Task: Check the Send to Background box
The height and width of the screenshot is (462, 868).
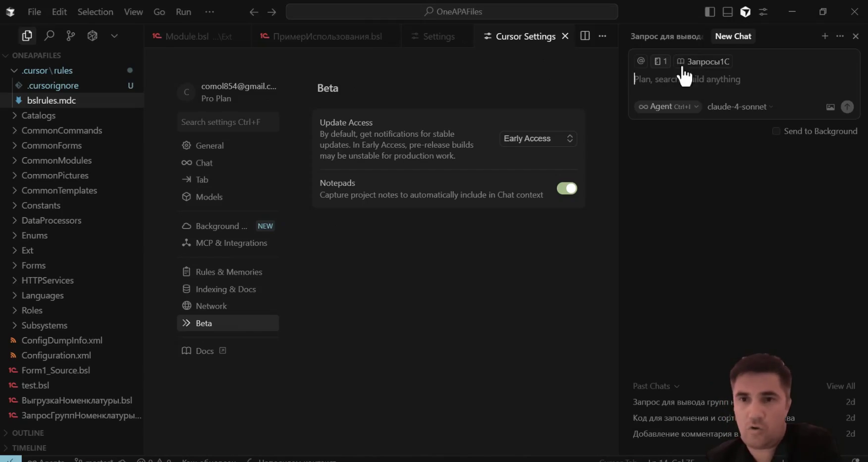Action: tap(776, 131)
